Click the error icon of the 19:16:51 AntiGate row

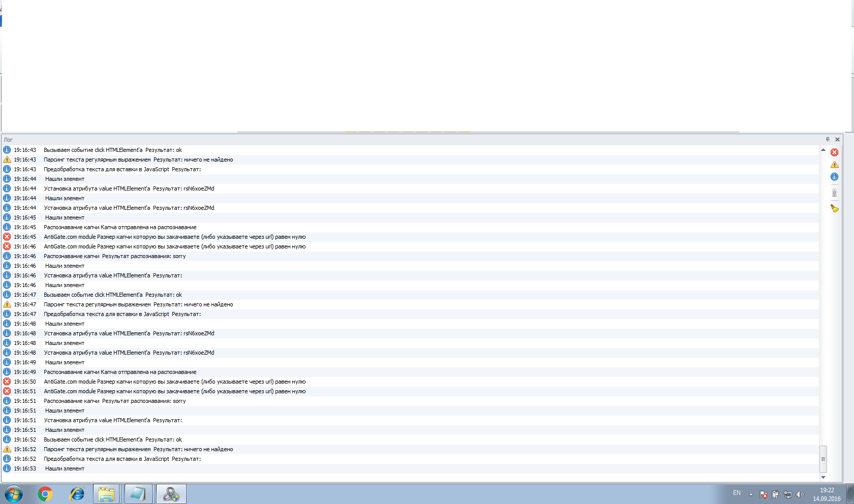click(x=7, y=391)
